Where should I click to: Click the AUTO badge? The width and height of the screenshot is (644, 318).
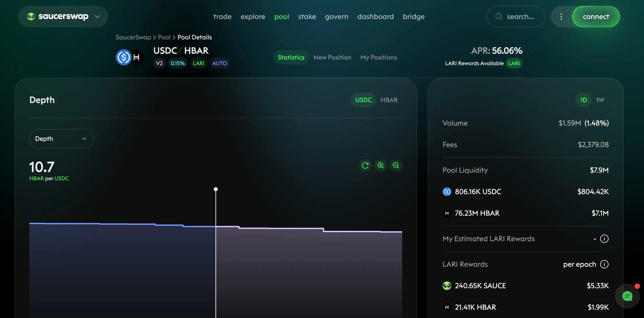219,63
